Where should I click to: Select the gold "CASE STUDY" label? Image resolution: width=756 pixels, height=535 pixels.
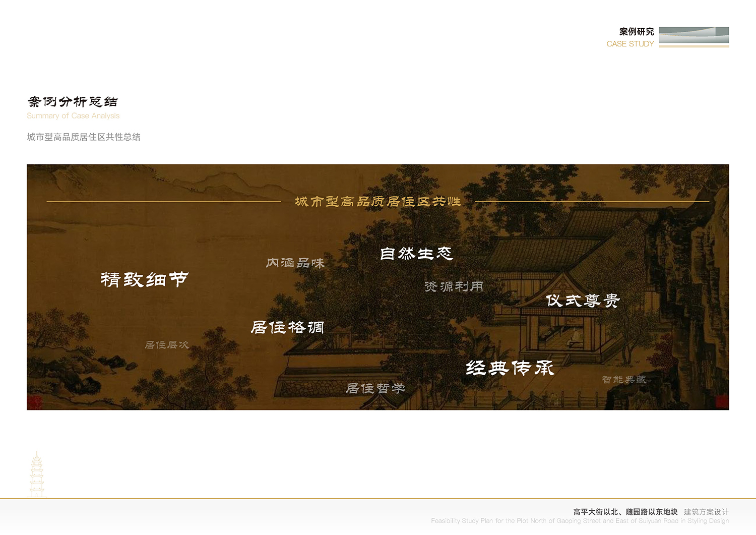630,44
